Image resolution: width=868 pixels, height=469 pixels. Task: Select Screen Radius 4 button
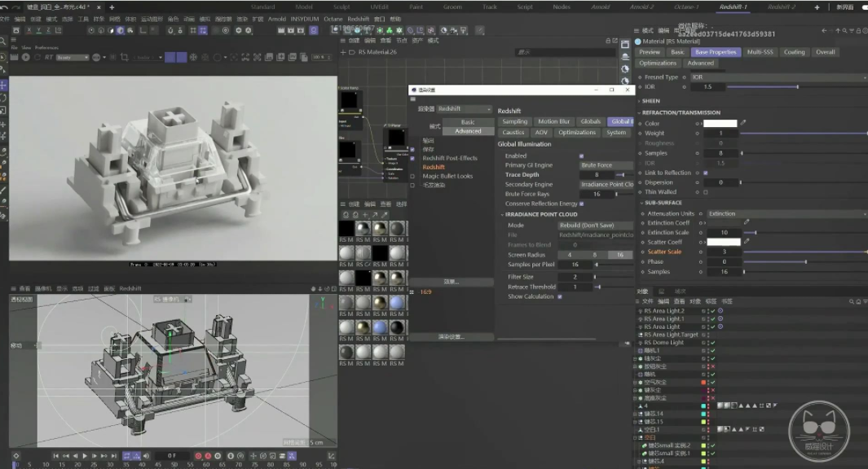570,255
